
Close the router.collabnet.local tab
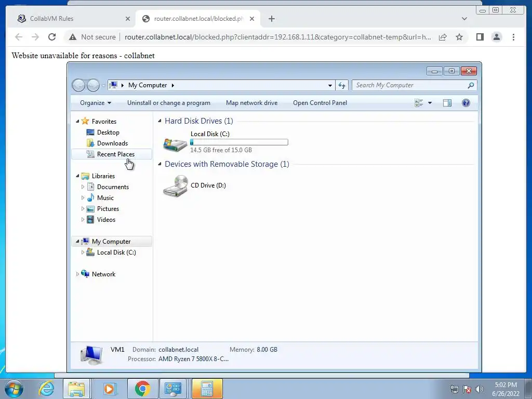(x=252, y=19)
